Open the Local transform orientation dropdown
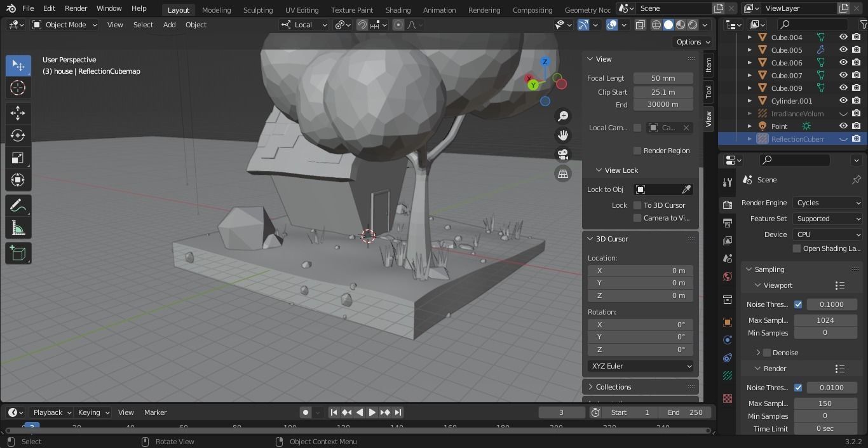This screenshot has width=868, height=448. (x=304, y=25)
